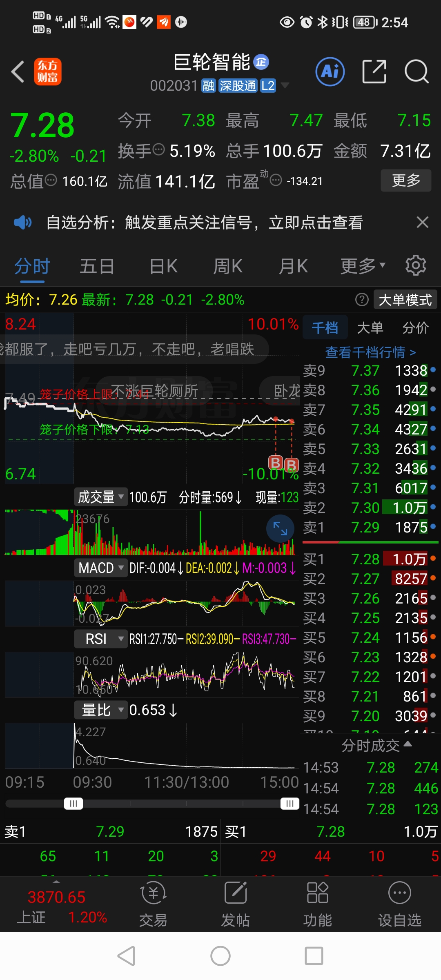Tap the 卖5 7.33 order row
Screen dimensions: 441x980
click(370, 449)
